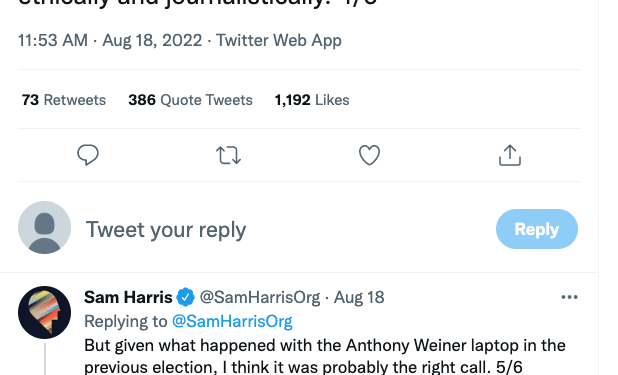Click the blue verified badge next to Sam Harris

coord(186,297)
